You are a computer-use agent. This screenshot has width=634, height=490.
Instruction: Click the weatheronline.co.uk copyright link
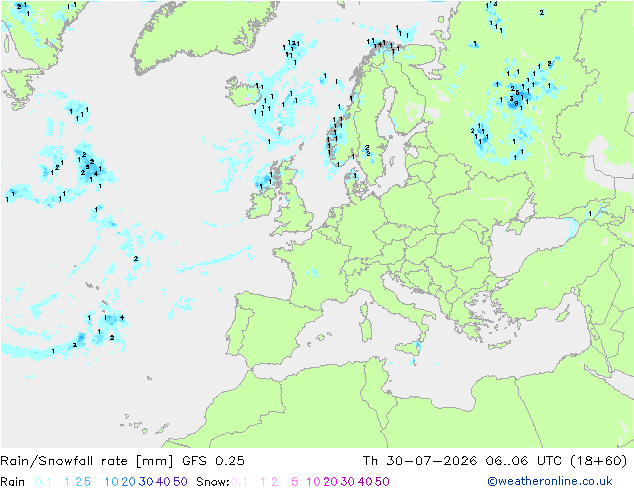549,481
